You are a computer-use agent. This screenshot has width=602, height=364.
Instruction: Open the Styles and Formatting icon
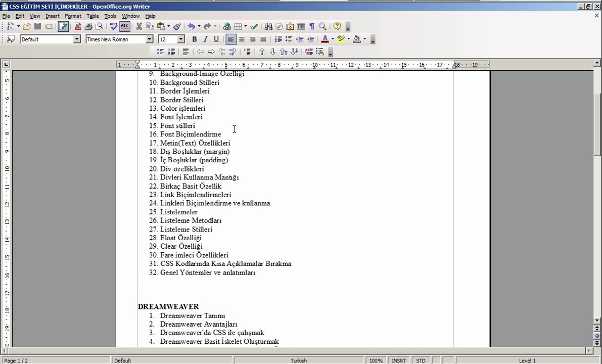point(11,39)
